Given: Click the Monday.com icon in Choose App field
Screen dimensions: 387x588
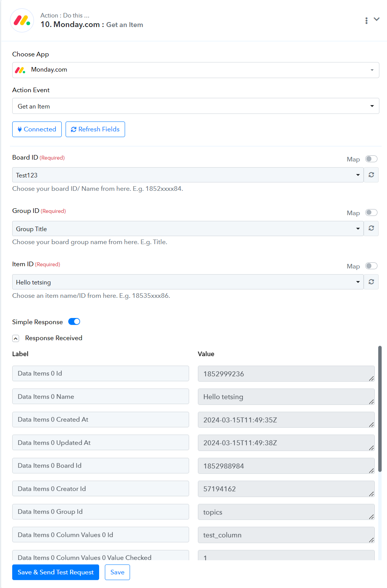Looking at the screenshot, I should click(20, 70).
